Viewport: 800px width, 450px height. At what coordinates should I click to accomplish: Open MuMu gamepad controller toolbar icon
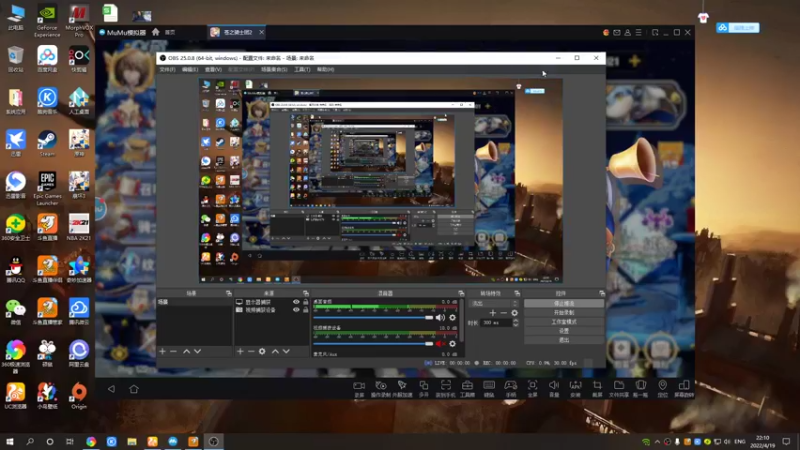[x=511, y=388]
